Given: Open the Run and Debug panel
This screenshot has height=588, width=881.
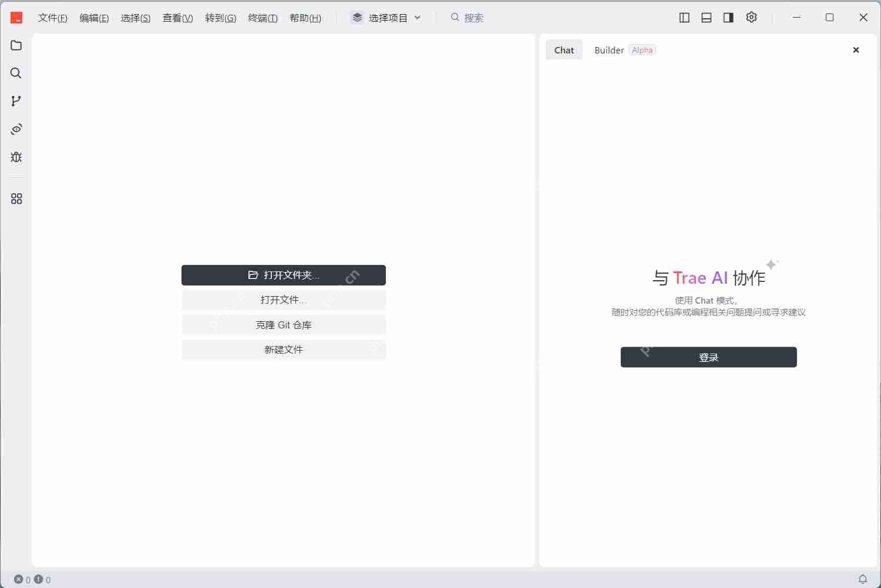Looking at the screenshot, I should pos(16,157).
